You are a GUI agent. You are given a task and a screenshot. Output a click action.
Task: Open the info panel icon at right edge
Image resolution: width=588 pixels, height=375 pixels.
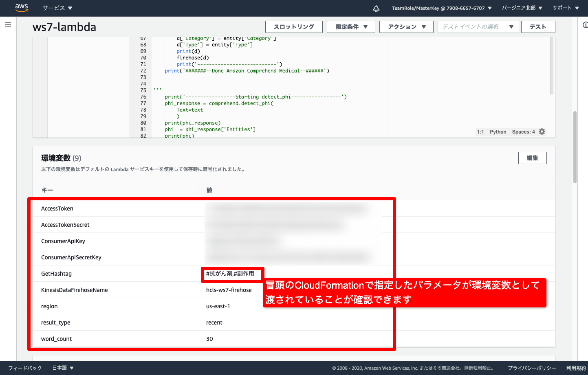tap(585, 25)
